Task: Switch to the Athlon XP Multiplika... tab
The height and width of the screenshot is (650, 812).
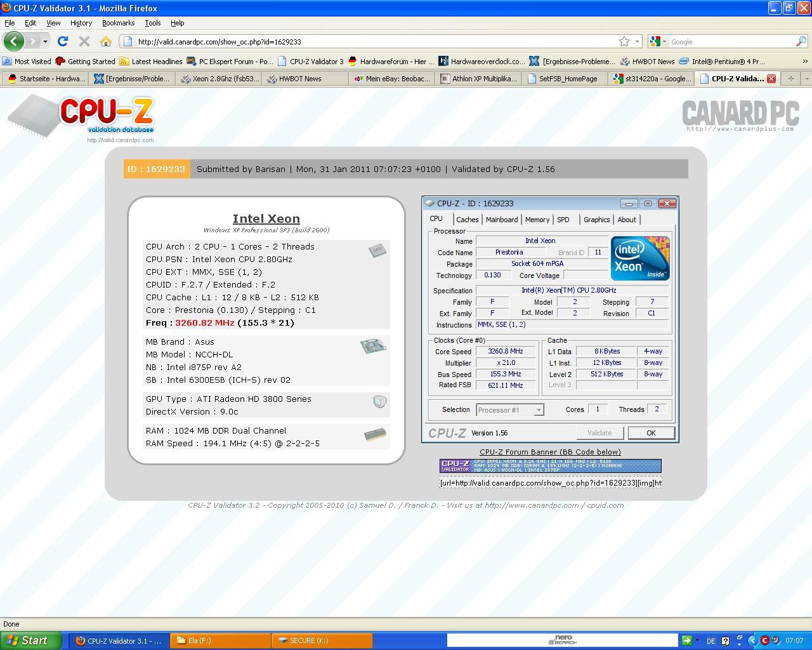Action: (480, 79)
